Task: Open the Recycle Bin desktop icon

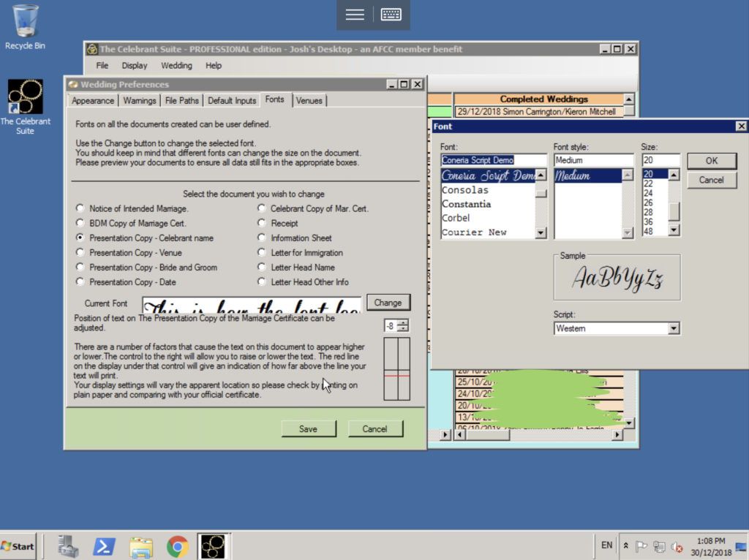Action: (x=25, y=20)
